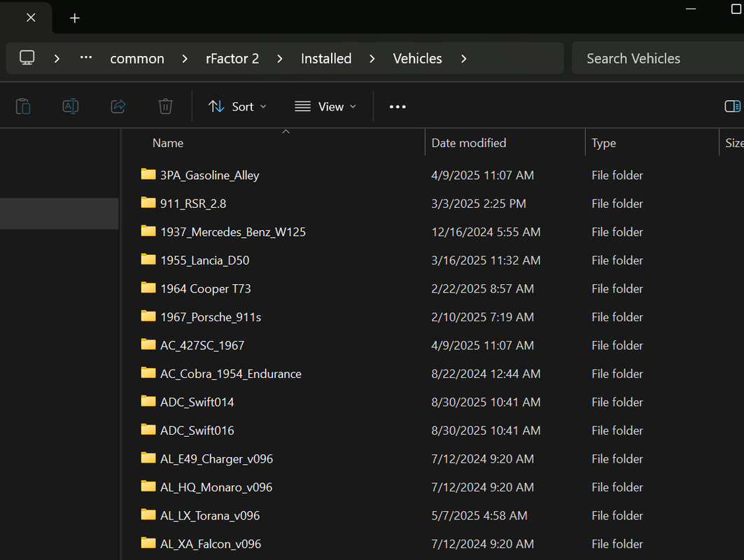Viewport: 744px width, 560px height.
Task: Click folder icon of 1955_Lancia_D50
Action: click(148, 260)
